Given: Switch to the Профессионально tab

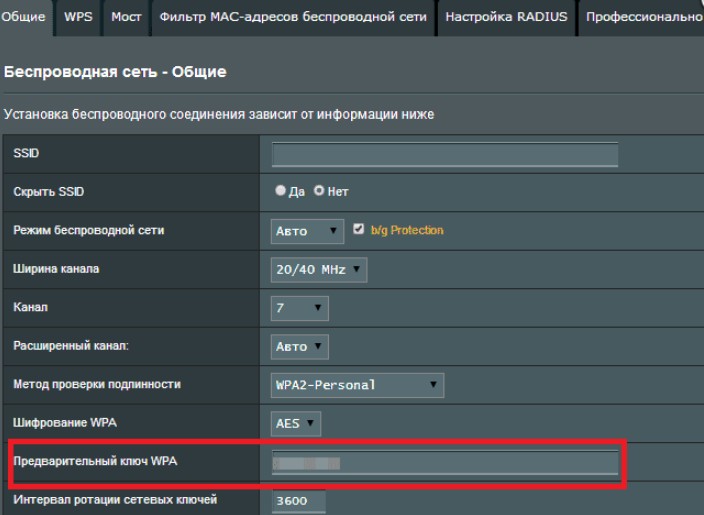Looking at the screenshot, I should (x=643, y=17).
